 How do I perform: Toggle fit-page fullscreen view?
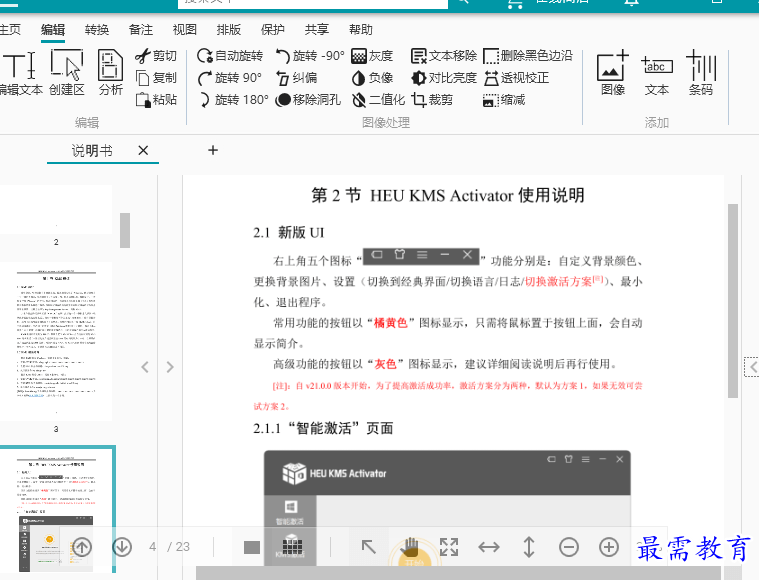(449, 547)
